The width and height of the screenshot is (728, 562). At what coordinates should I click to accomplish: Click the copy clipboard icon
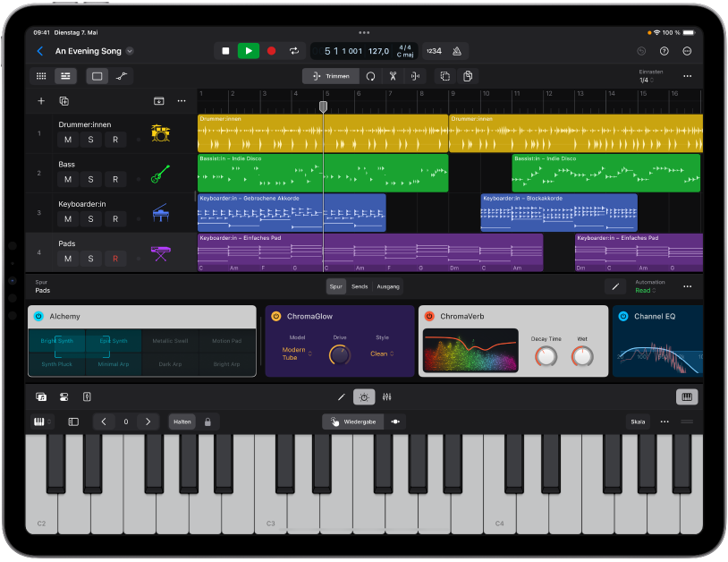point(468,76)
